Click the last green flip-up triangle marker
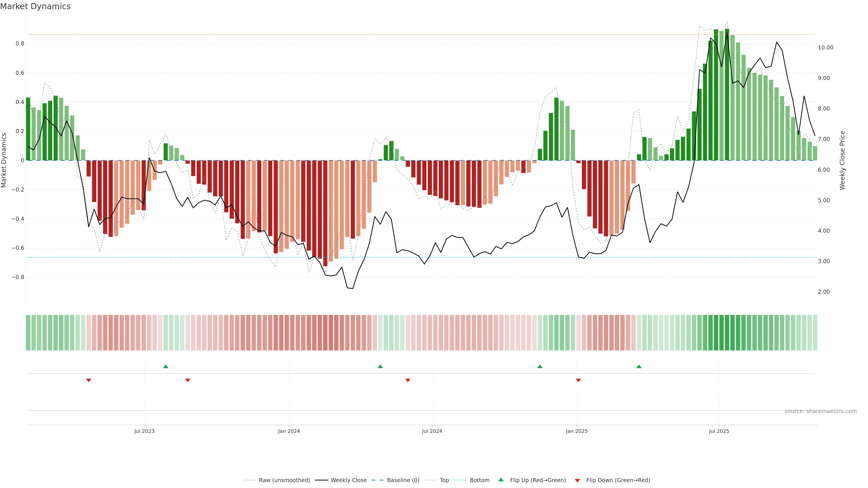 (x=639, y=366)
